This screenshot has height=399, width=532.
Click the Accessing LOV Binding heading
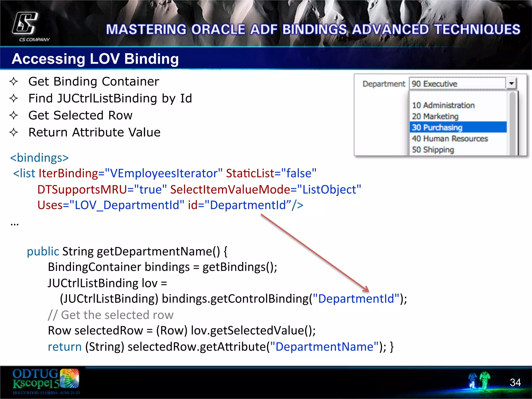(95, 59)
